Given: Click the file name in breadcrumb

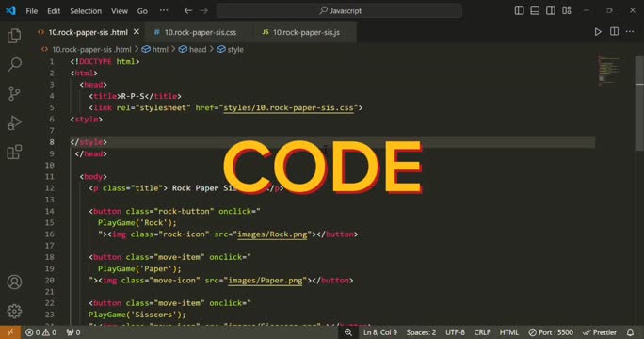Looking at the screenshot, I should tap(91, 49).
